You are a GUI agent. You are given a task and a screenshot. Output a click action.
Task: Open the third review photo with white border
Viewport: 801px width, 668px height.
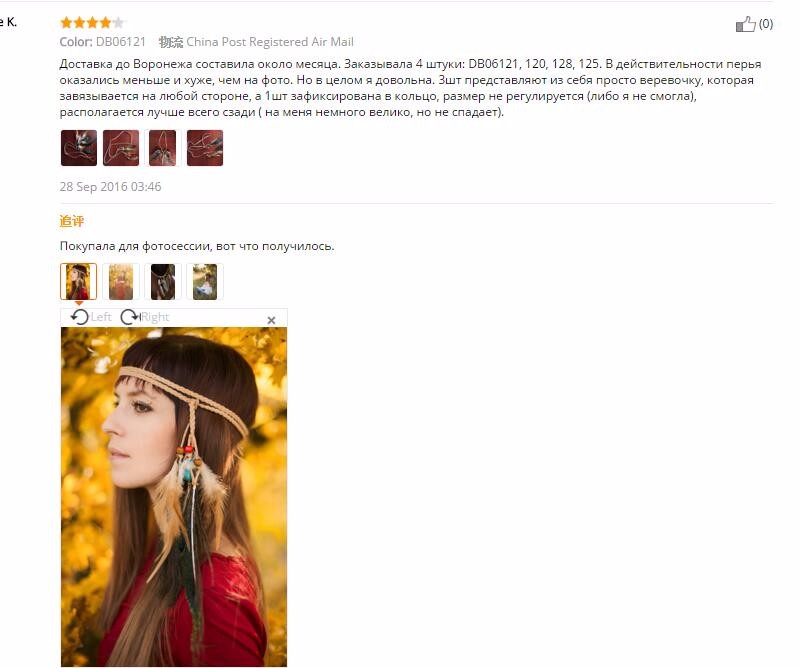point(162,148)
